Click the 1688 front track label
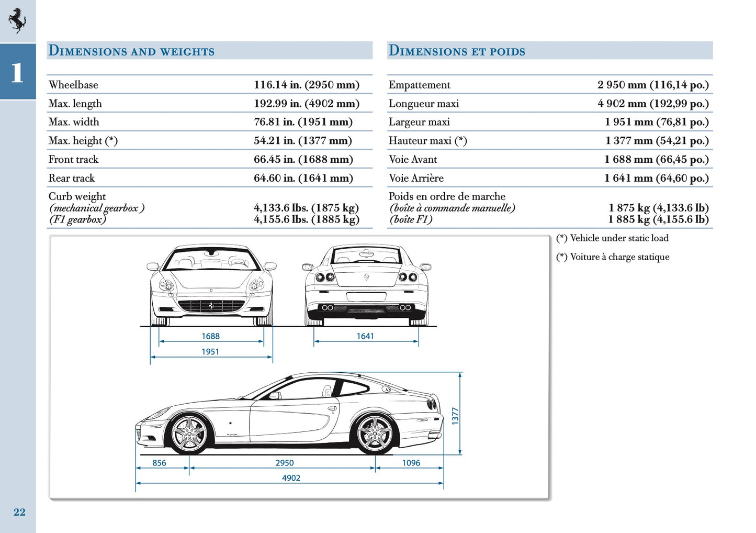The height and width of the screenshot is (533, 756). [x=211, y=336]
